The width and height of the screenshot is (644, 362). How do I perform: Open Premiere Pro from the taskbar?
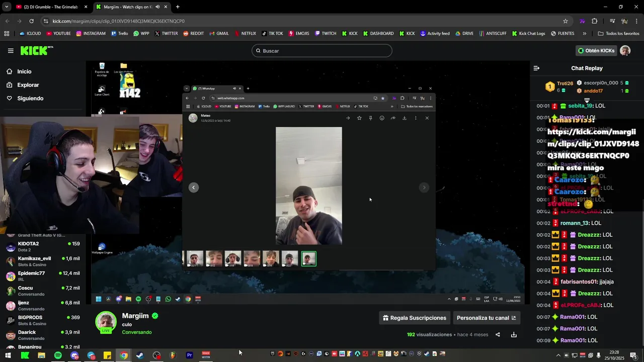189,355
